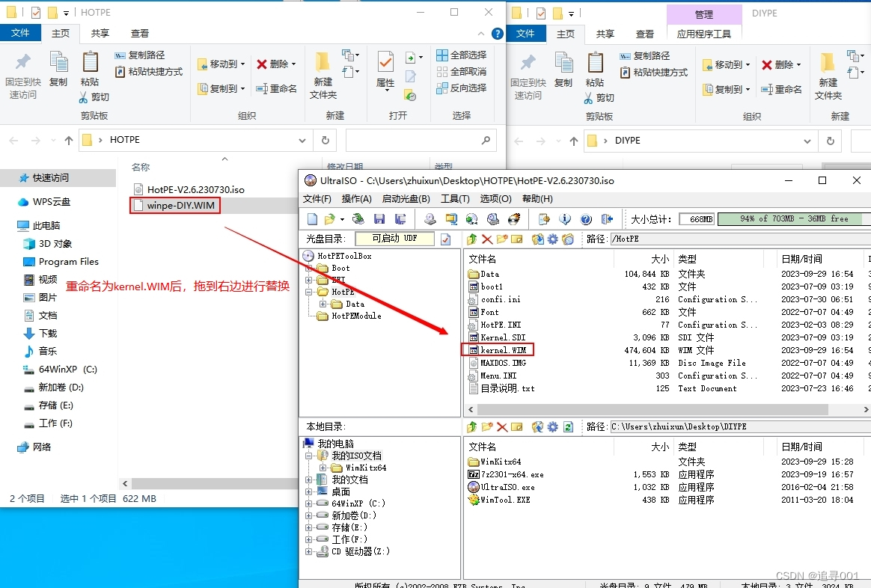Click the New image icon in UltraISO toolbar

coord(312,219)
